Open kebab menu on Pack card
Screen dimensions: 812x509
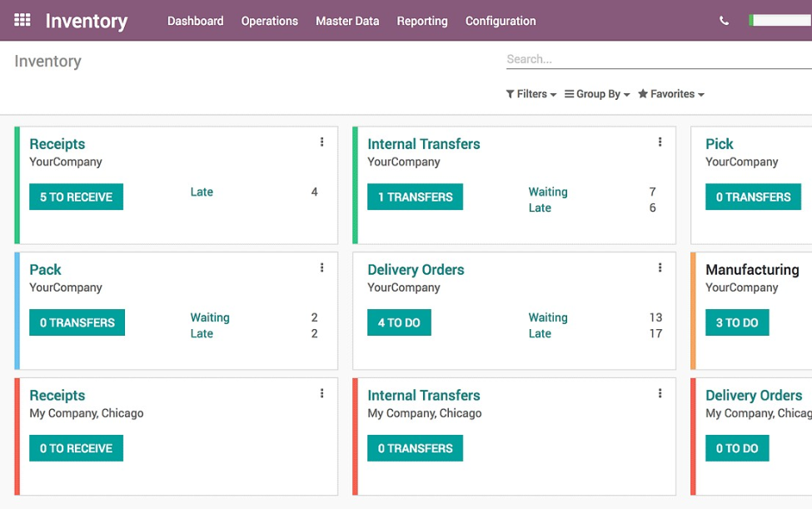pyautogui.click(x=321, y=267)
